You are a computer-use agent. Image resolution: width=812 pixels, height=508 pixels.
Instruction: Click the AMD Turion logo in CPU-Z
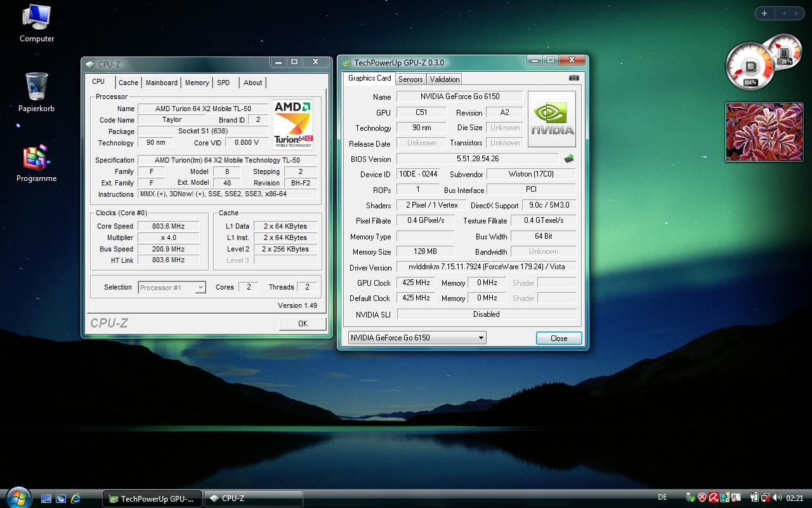click(x=293, y=124)
